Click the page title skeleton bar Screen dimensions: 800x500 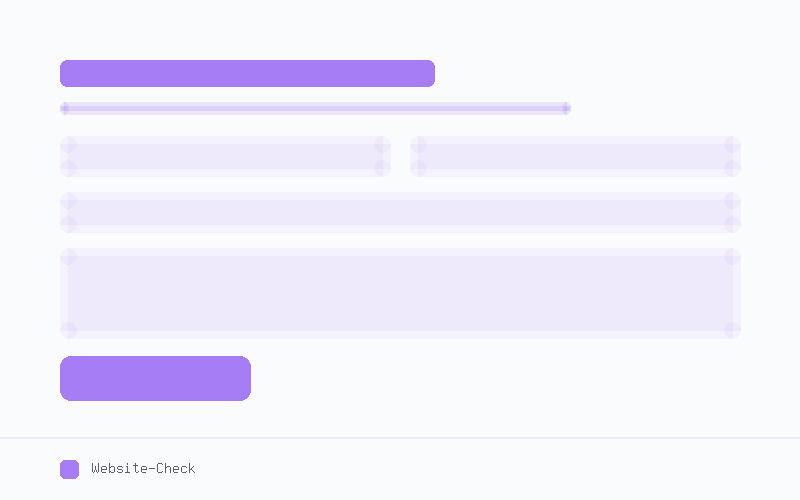click(x=247, y=73)
